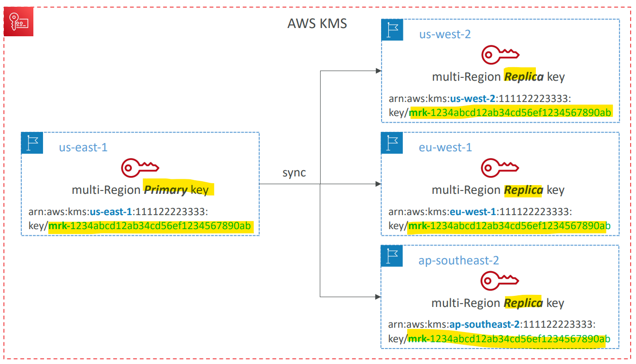
Task: Select the replica key icon in us-west-2
Action: click(500, 55)
